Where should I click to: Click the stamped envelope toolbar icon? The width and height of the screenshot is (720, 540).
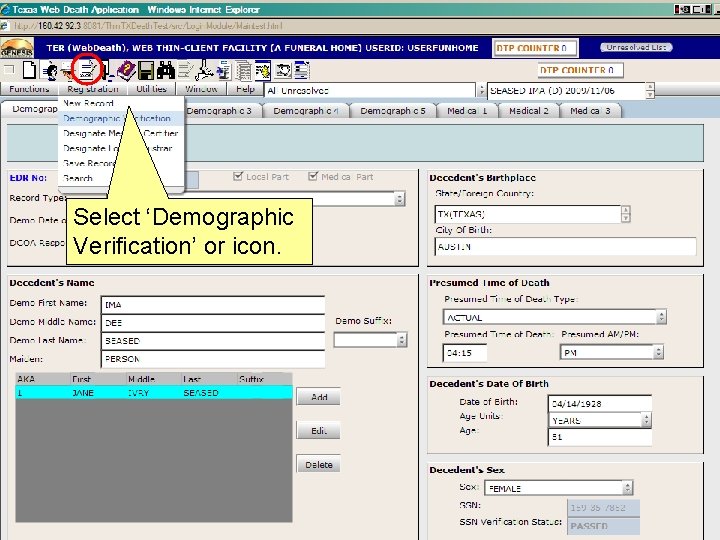point(283,70)
